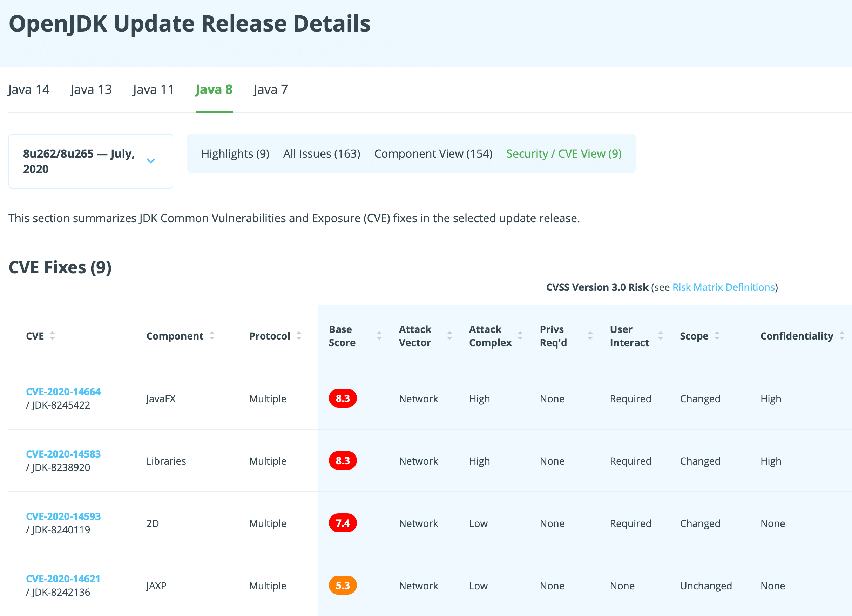This screenshot has height=616, width=852.
Task: Show the Highlights (9) view
Action: (x=235, y=153)
